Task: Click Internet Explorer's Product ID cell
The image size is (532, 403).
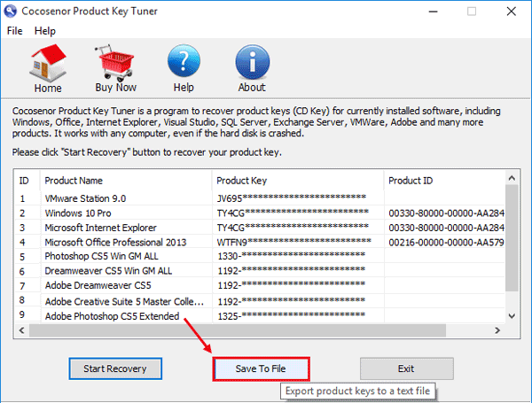Action: [x=446, y=228]
